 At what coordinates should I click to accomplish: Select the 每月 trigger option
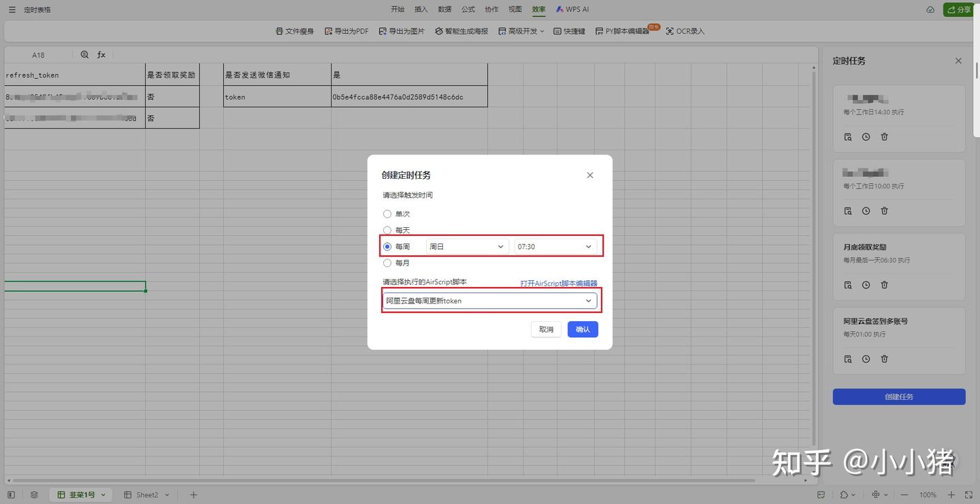tap(387, 263)
